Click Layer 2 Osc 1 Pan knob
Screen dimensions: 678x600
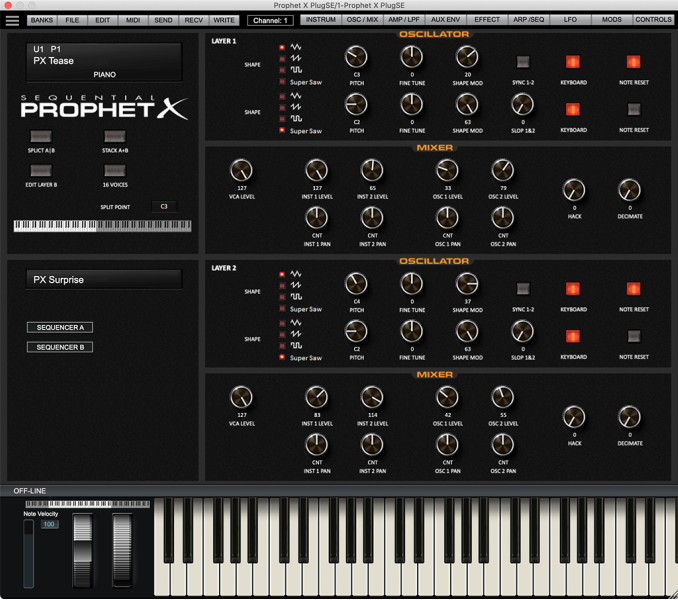click(x=447, y=445)
